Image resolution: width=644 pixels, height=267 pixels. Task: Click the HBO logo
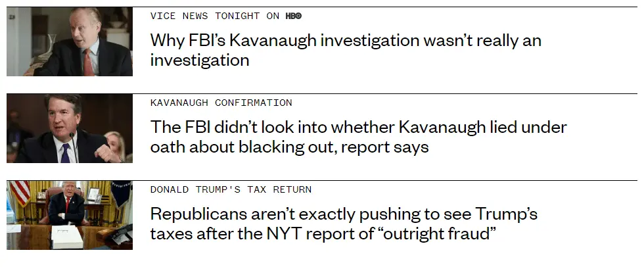coord(293,16)
